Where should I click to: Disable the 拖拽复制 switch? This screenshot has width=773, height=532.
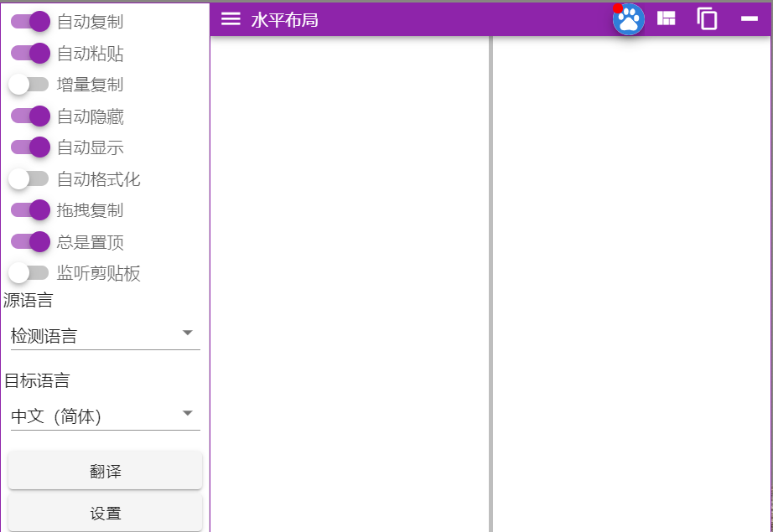click(30, 210)
